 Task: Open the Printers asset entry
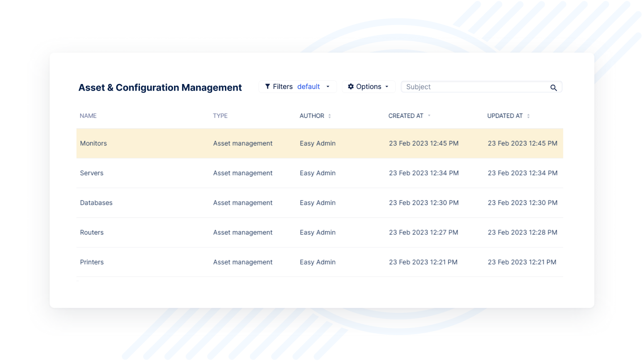[x=92, y=262]
